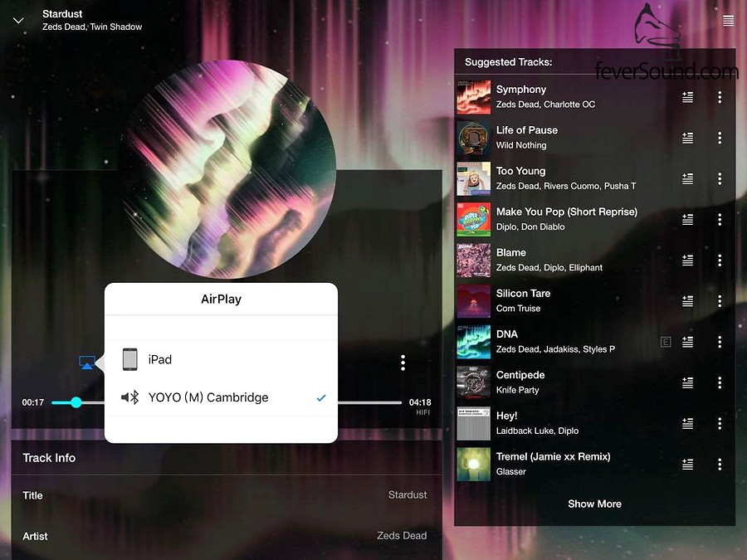Open more options for DNA

point(720,342)
